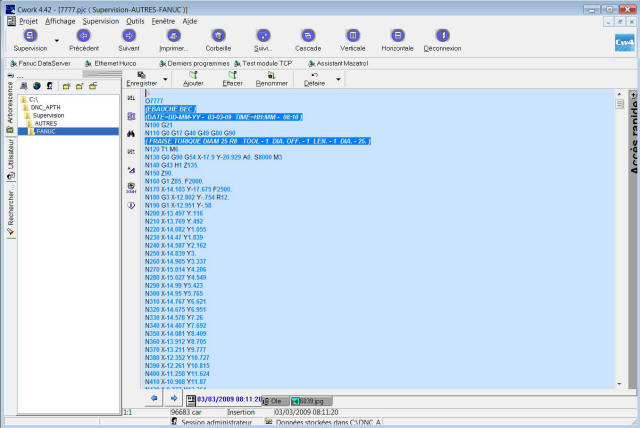Open the Corbeille recycle bin
The image size is (640, 428).
tap(218, 35)
